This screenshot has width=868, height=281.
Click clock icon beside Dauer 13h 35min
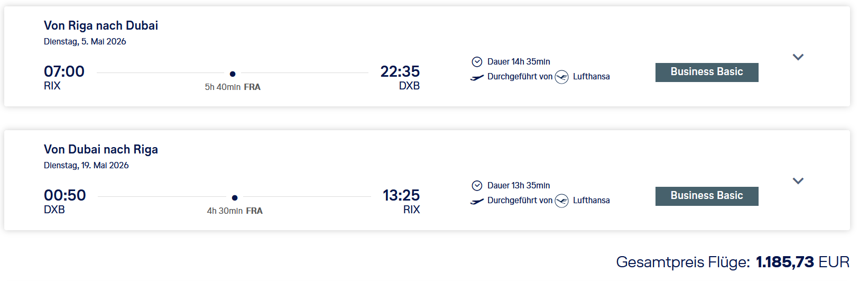pos(477,186)
